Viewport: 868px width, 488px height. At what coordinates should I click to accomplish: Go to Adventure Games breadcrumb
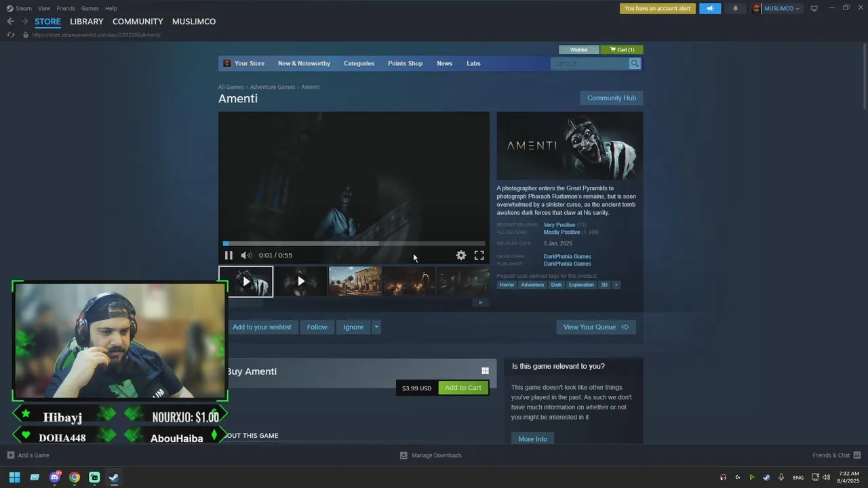tap(273, 87)
